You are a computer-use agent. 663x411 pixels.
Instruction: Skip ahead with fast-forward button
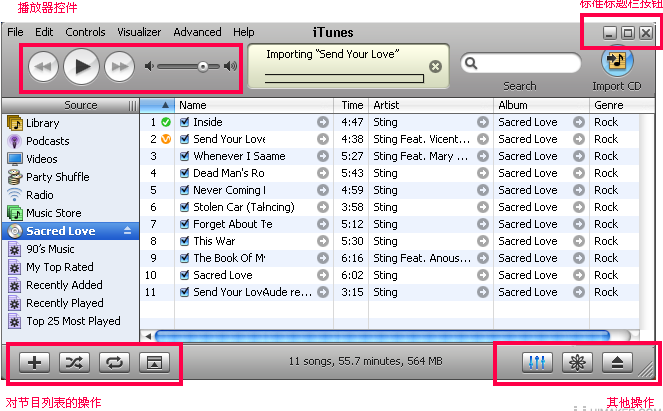(120, 66)
